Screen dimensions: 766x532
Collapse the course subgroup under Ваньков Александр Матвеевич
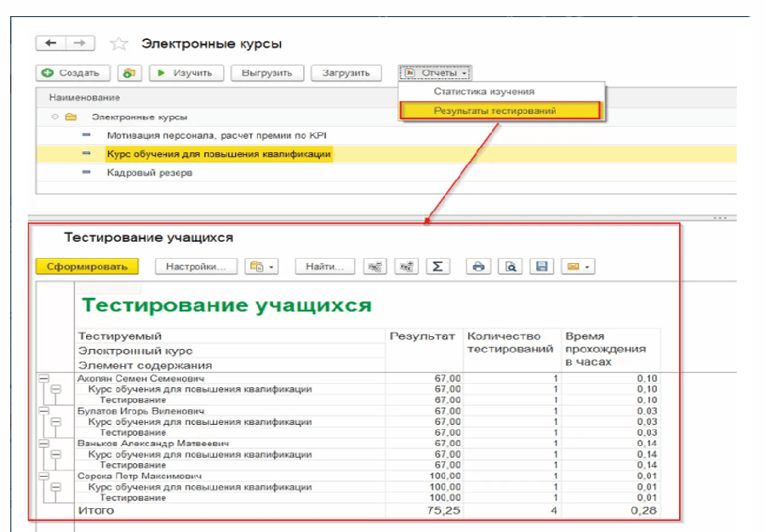click(56, 455)
